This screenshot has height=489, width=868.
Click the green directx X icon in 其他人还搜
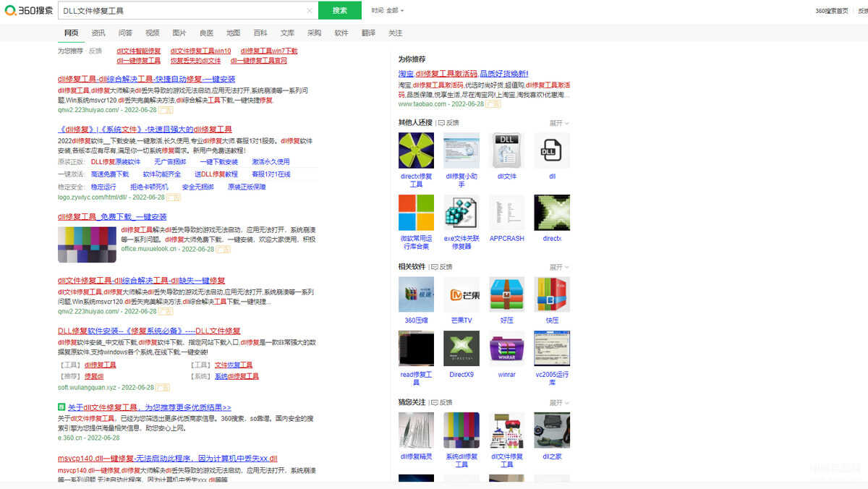pos(552,213)
